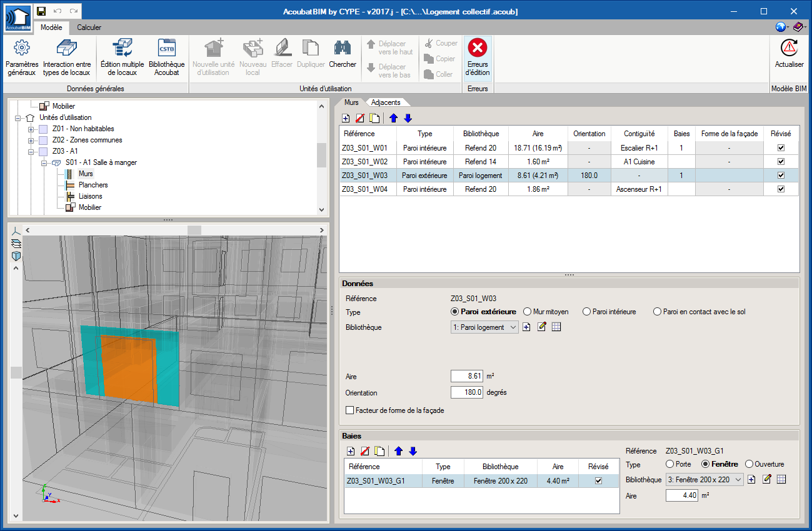The height and width of the screenshot is (531, 812).
Task: Click new-element icon next to Paroi logement dropdown
Action: coord(526,327)
